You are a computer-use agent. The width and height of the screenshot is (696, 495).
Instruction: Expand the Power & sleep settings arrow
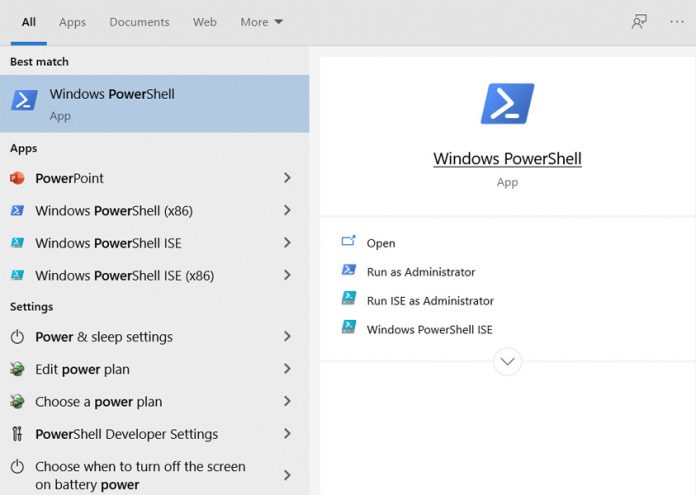[x=287, y=337]
